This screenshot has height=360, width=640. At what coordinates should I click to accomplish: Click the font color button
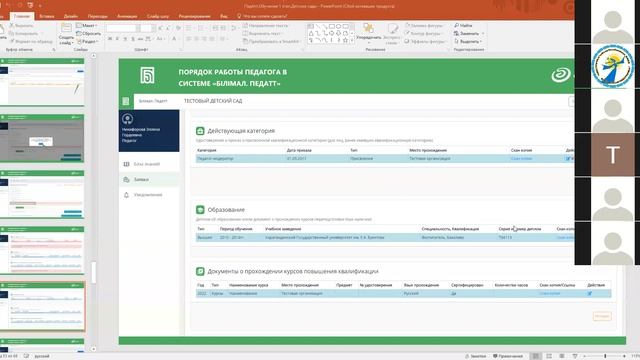click(174, 39)
